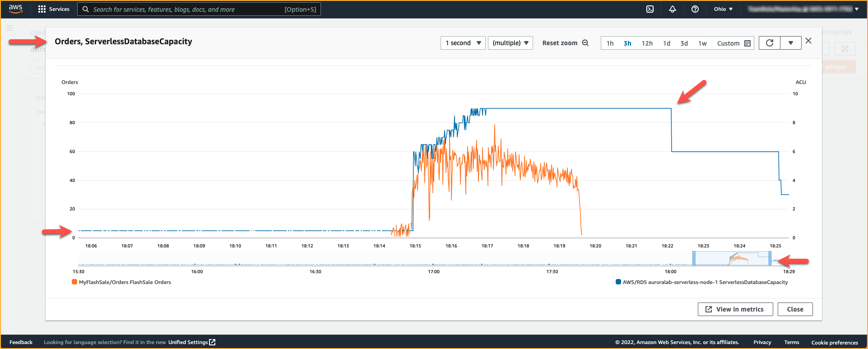Click the Orders, ServerlessDatabaseCapacity widget title

pyautogui.click(x=123, y=42)
